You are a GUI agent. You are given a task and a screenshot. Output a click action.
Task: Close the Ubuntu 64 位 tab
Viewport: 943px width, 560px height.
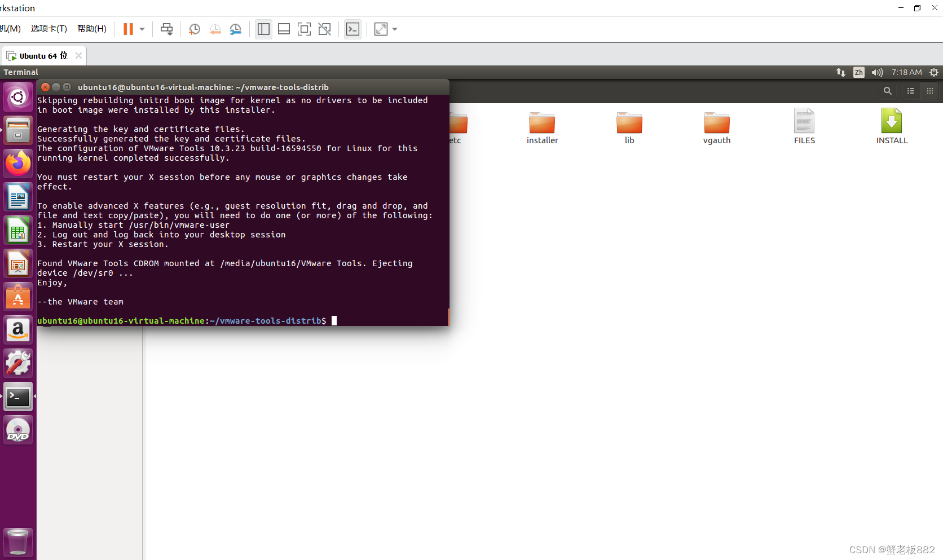click(79, 55)
